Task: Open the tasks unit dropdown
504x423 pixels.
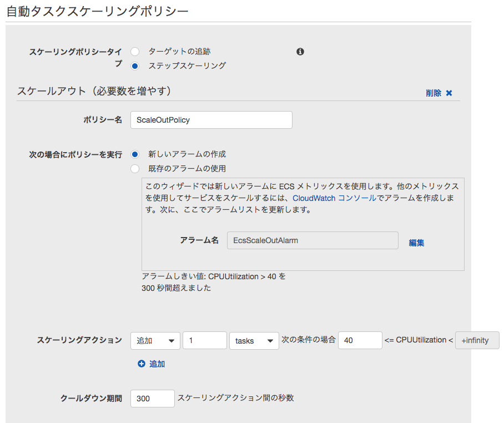Action: coord(254,341)
